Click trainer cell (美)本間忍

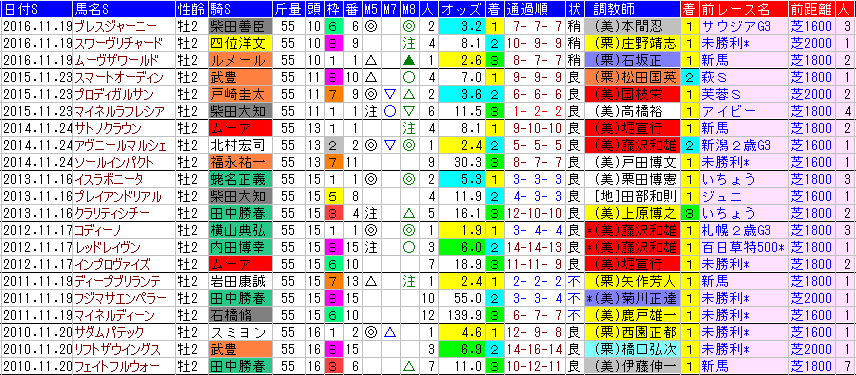pos(631,26)
